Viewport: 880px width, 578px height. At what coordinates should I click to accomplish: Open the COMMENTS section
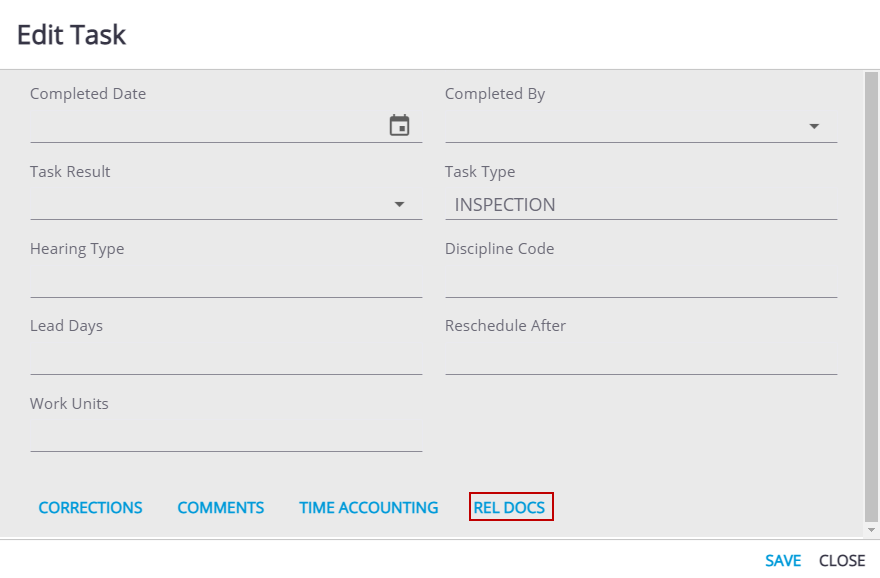pos(221,508)
